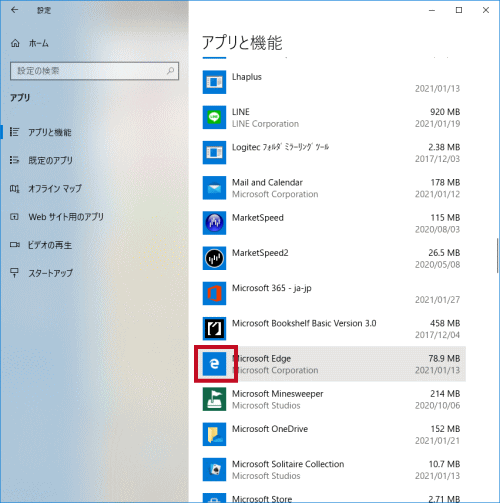Click the Microsoft Edge icon
The width and height of the screenshot is (500, 503).
coord(214,364)
